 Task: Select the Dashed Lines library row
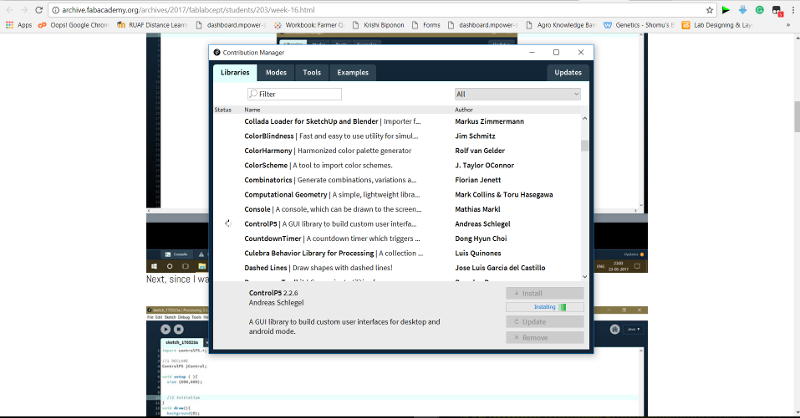pyautogui.click(x=397, y=268)
